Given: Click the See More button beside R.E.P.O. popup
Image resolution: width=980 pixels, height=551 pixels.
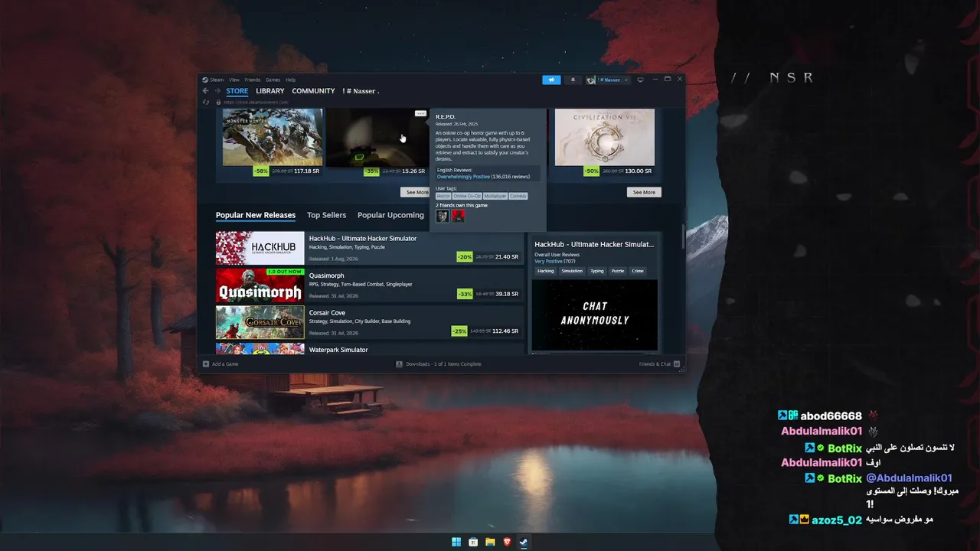Looking at the screenshot, I should pyautogui.click(x=416, y=192).
